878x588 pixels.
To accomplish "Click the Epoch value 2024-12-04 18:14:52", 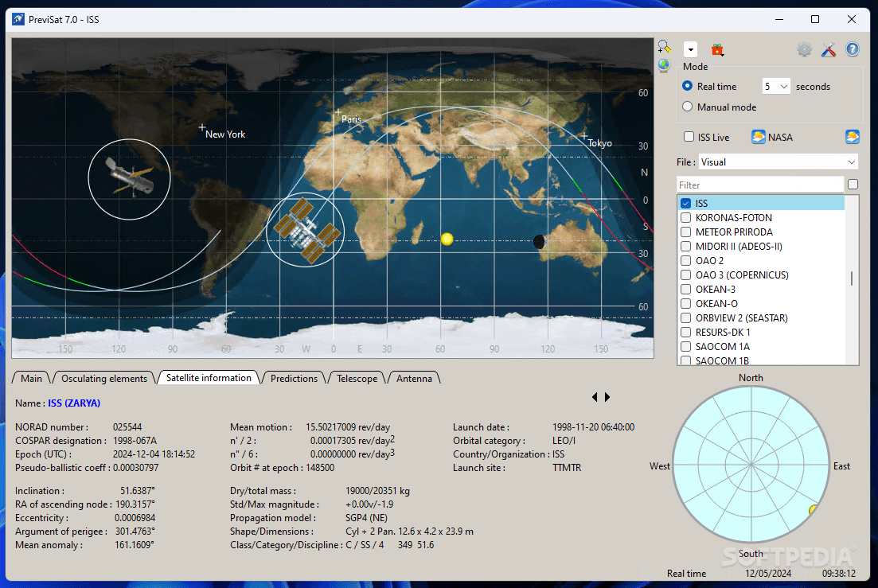I will [154, 454].
